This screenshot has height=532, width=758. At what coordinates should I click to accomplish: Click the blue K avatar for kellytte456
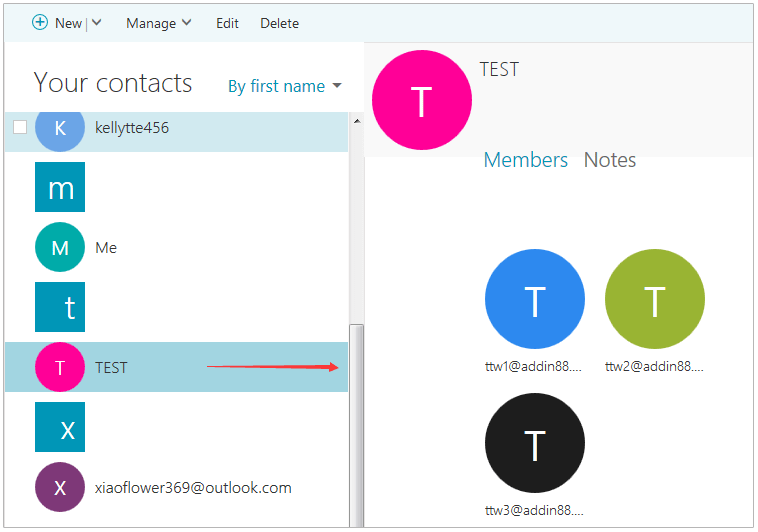(60, 128)
